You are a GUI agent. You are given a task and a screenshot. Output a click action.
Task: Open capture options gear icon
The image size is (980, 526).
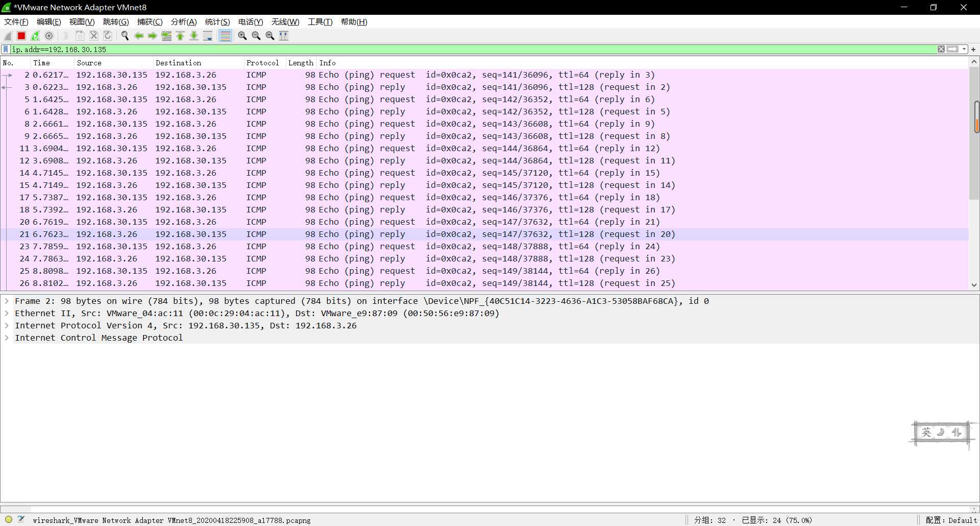tap(49, 36)
